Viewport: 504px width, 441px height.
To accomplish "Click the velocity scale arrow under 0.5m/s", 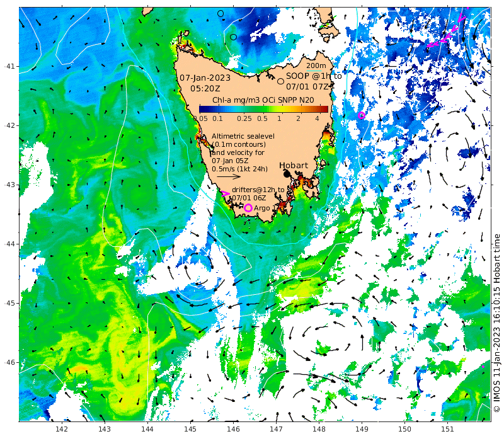I will (229, 176).
